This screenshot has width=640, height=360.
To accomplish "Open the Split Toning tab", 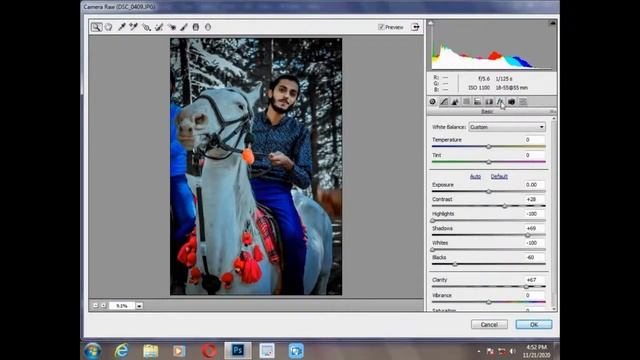I will tap(477, 102).
